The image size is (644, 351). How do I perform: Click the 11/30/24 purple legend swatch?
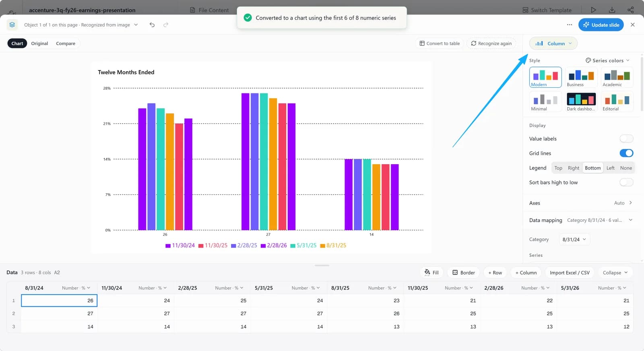(168, 246)
